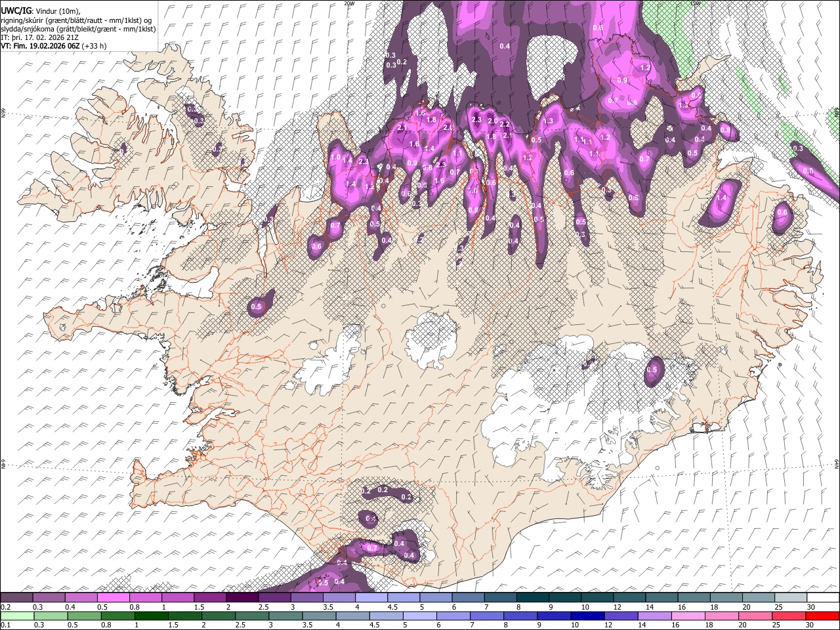
Task: Click the 'slydda/snjókoma (grátt/bleikt/grænt - mm/1klst)' line
Action: tap(78, 29)
